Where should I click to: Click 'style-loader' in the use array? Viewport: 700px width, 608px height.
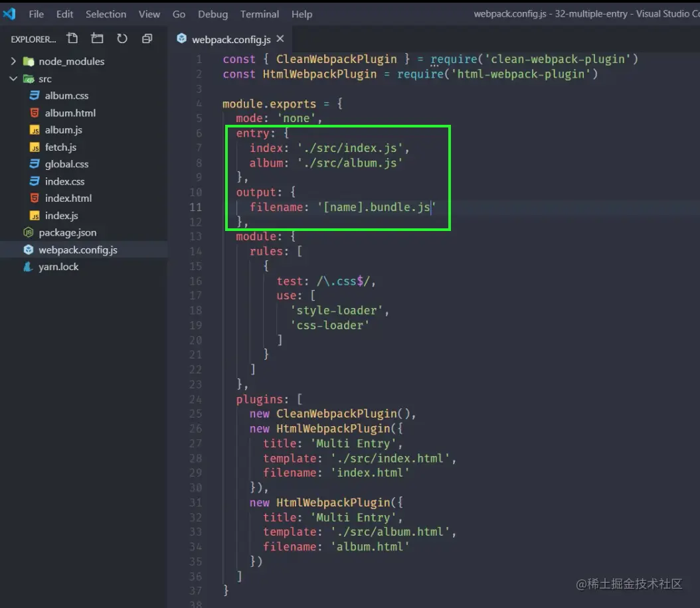[x=337, y=311]
